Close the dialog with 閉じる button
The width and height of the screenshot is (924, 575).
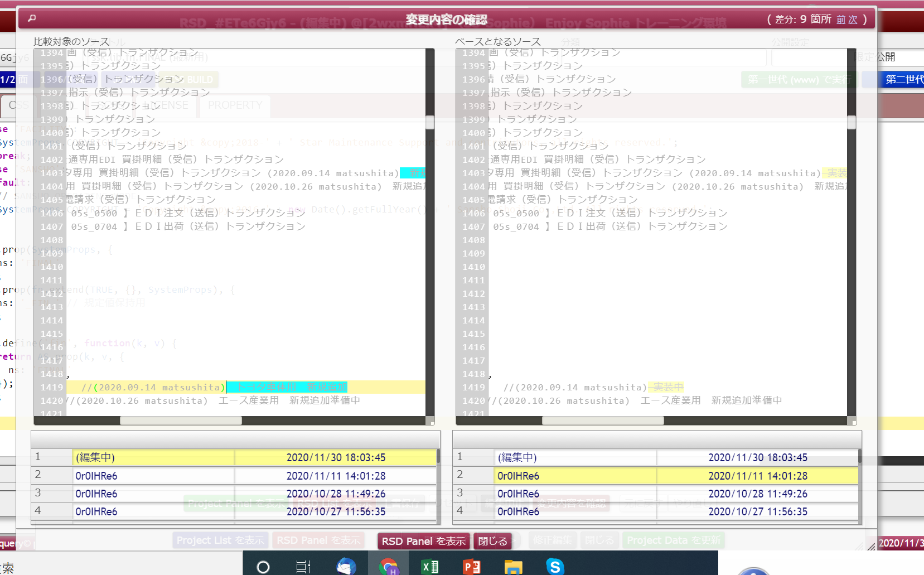[x=492, y=541]
